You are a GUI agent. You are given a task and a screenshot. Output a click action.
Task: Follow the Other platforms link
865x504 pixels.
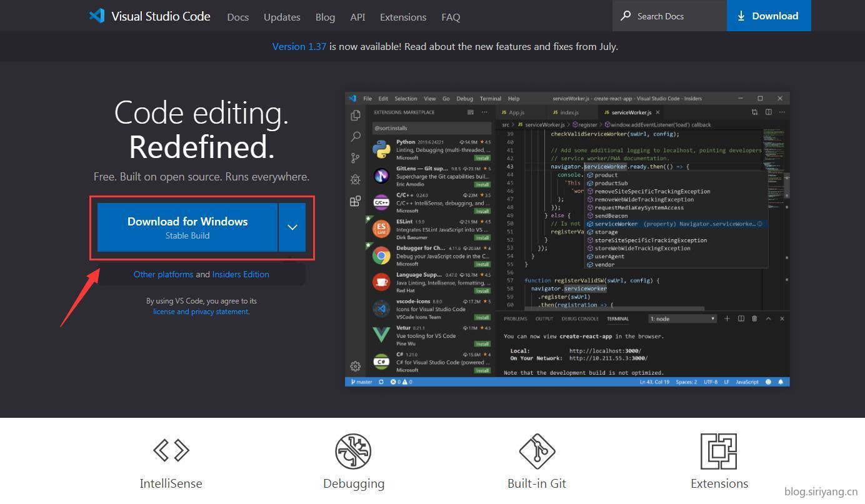(x=163, y=274)
